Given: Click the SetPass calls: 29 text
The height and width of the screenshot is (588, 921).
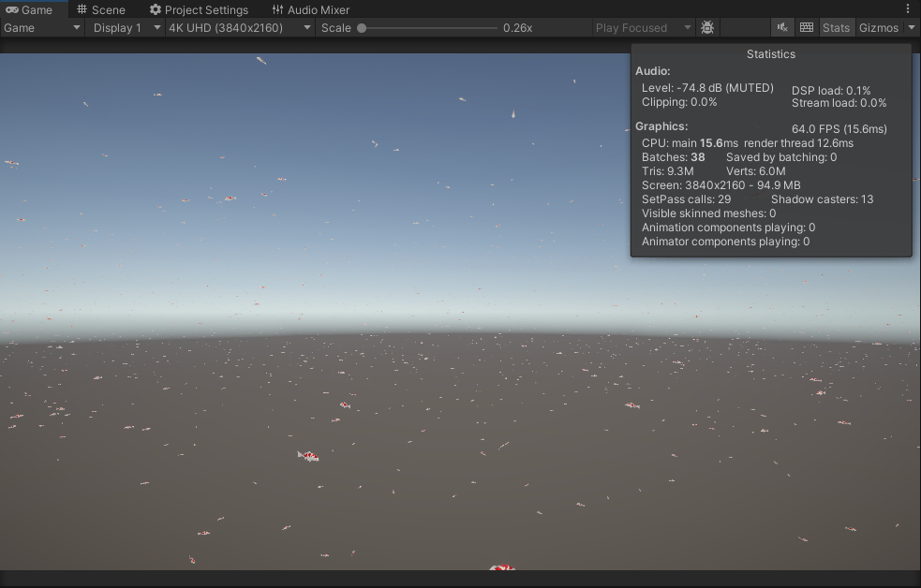Looking at the screenshot, I should tap(686, 199).
